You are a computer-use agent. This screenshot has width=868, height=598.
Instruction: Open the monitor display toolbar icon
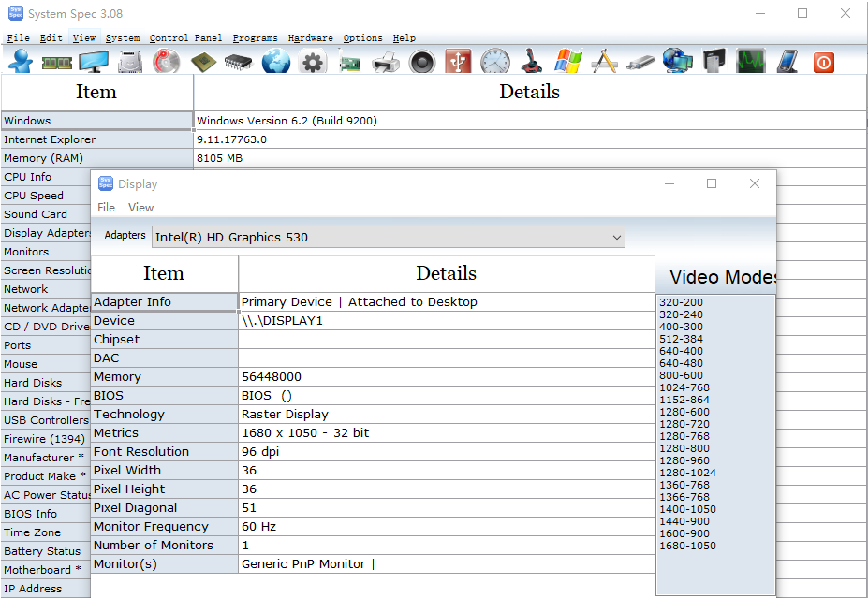pyautogui.click(x=94, y=62)
